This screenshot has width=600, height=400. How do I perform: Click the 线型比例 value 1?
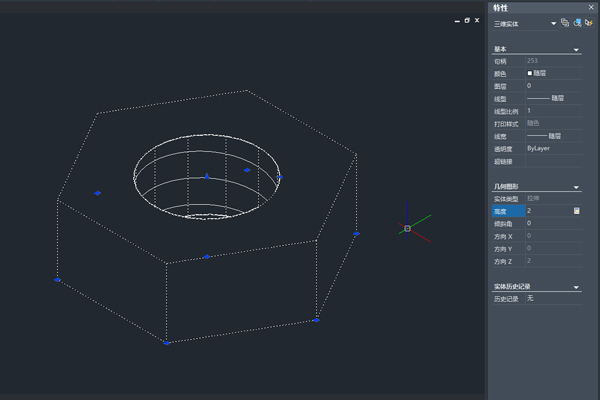tap(554, 111)
